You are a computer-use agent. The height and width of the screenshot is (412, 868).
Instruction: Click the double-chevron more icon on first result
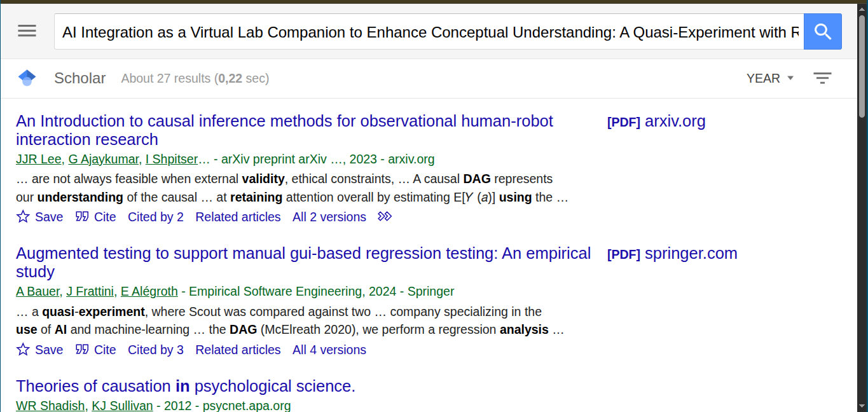tap(385, 217)
